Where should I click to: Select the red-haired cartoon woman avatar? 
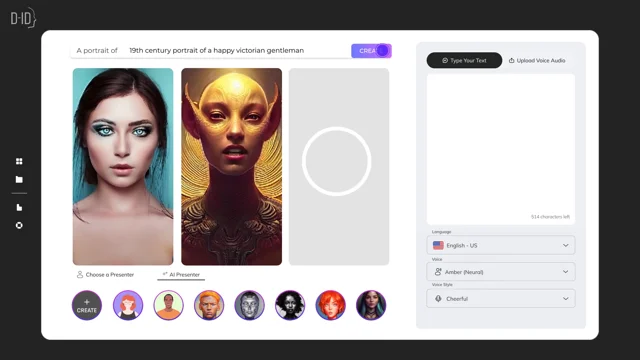click(x=128, y=305)
